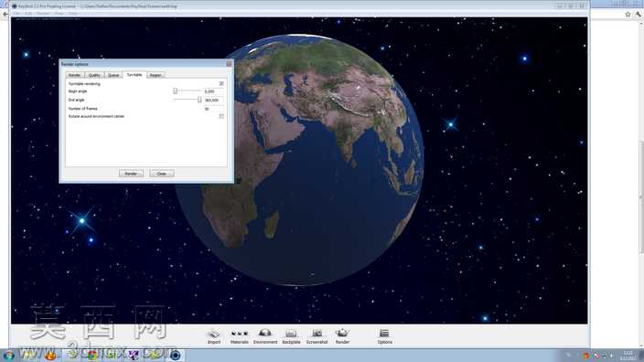Click the Import icon in the bottom toolbar

point(214,336)
